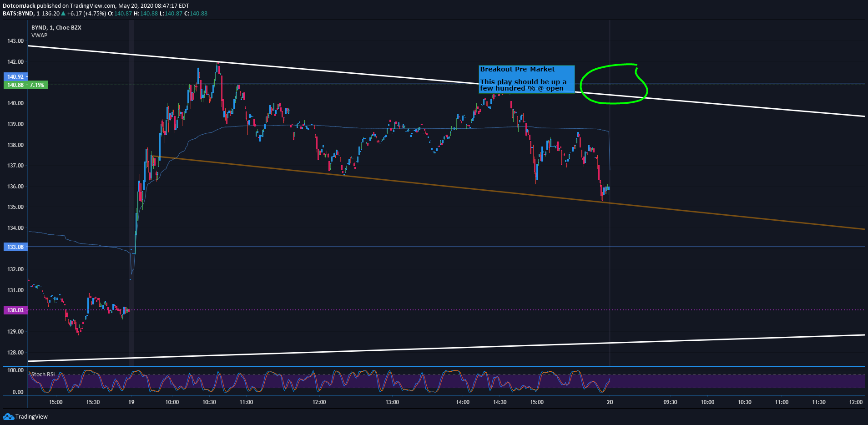868x425 pixels.
Task: Click the 7.19% percentage change tag
Action: click(x=38, y=85)
